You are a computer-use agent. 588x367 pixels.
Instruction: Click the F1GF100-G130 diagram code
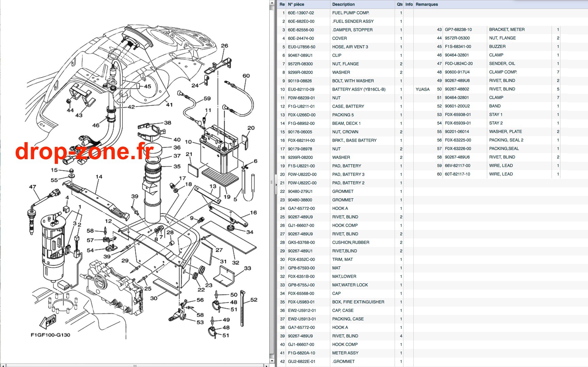pyautogui.click(x=50, y=335)
